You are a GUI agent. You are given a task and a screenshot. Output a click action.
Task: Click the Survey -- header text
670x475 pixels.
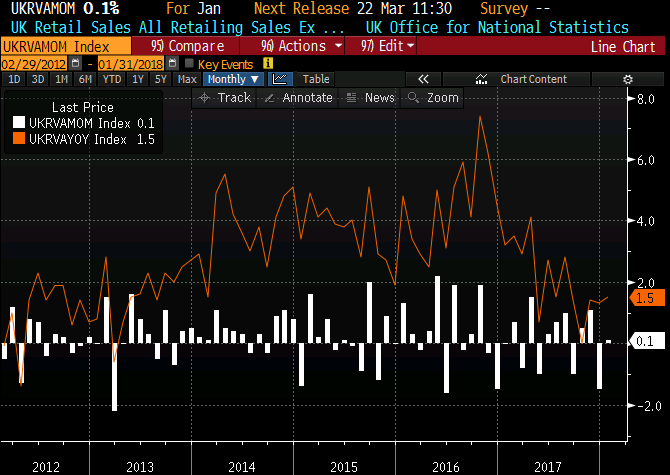click(515, 9)
